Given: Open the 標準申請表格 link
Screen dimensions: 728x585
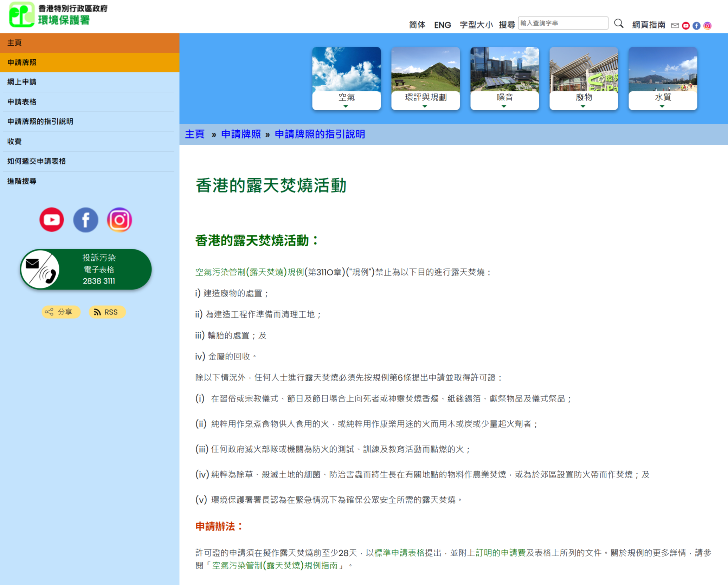Looking at the screenshot, I should pos(399,553).
